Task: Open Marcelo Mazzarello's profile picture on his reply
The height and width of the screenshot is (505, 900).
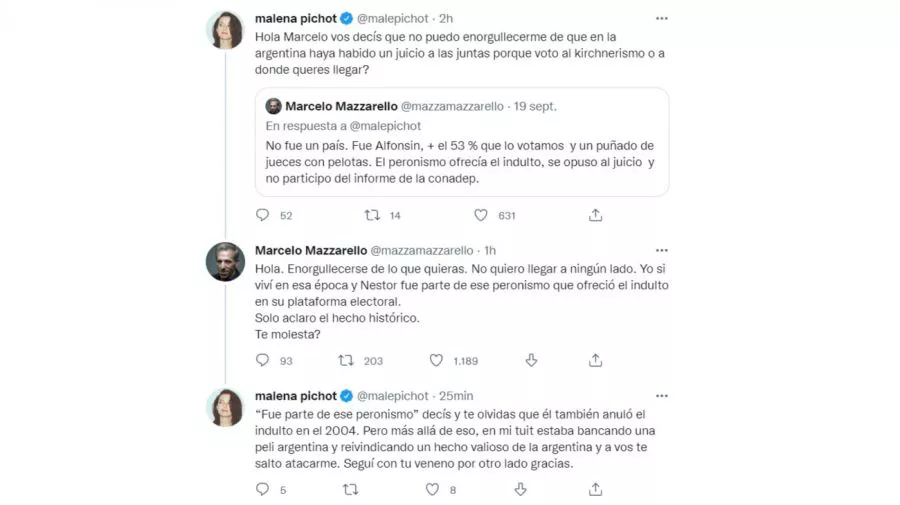Action: tap(225, 262)
